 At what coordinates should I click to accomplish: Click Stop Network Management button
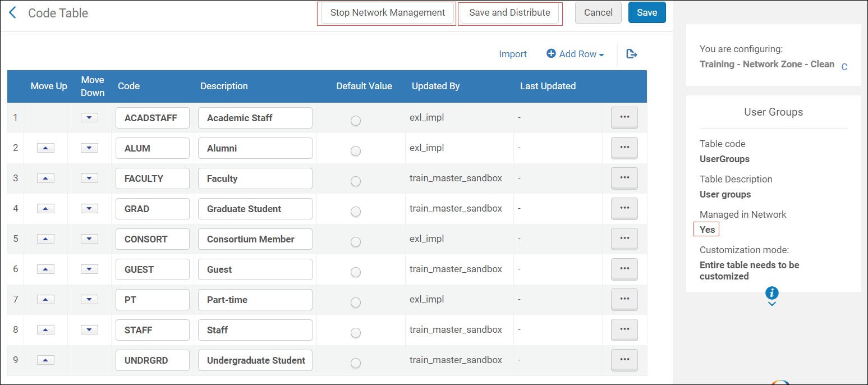click(x=388, y=13)
